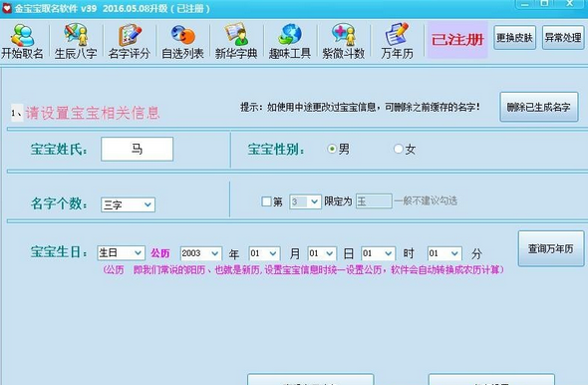
Task: Click the 查询万年历 button
Action: (551, 248)
